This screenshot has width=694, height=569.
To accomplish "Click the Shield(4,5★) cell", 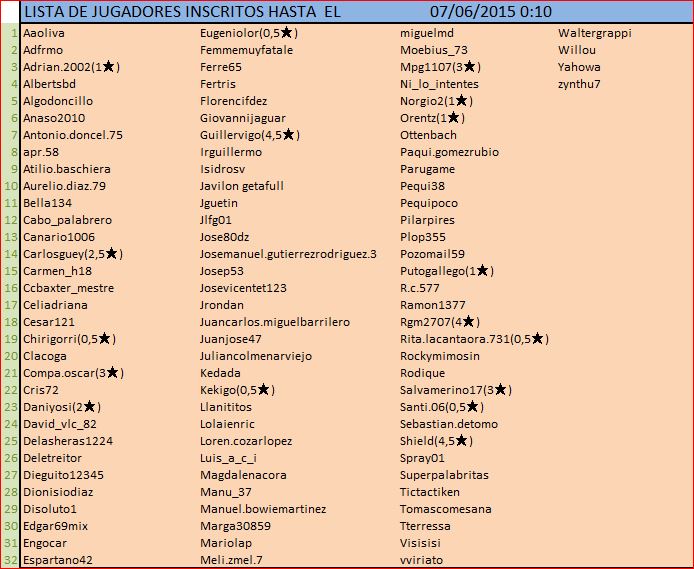I will click(436, 441).
